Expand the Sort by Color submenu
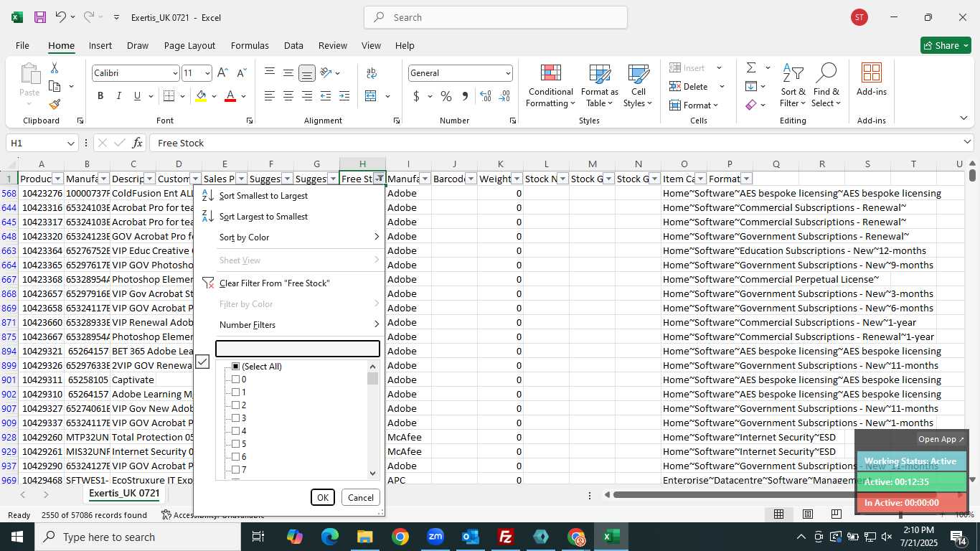 point(289,237)
